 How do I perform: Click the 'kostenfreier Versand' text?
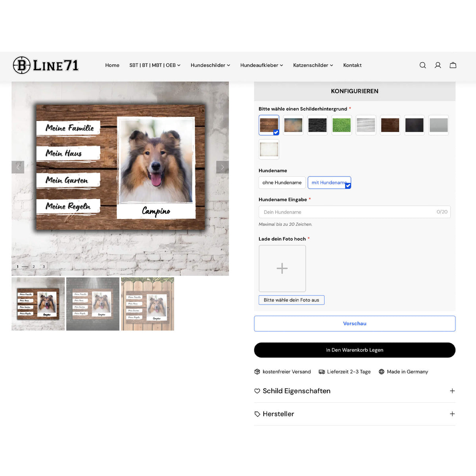287,372
